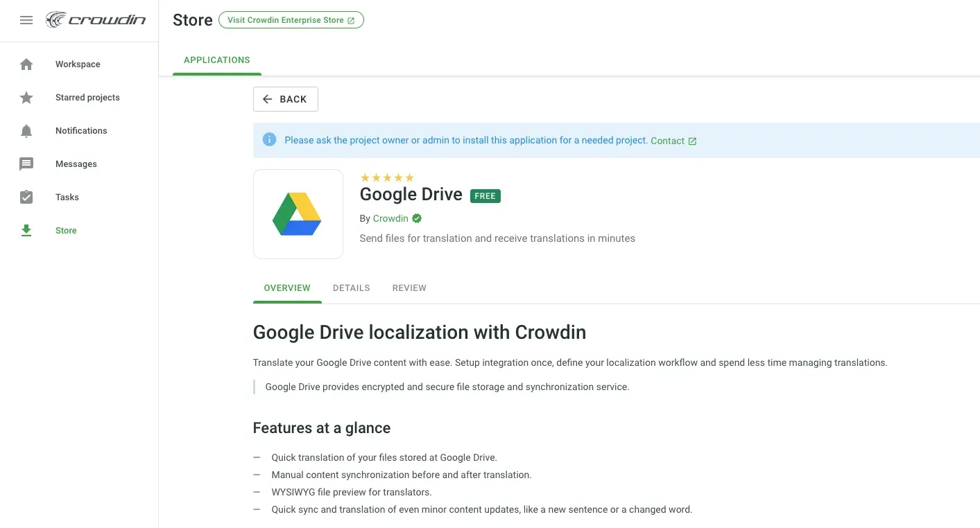Click the Google Drive app logo thumbnail
Viewport: 980px width, 528px height.
298,213
